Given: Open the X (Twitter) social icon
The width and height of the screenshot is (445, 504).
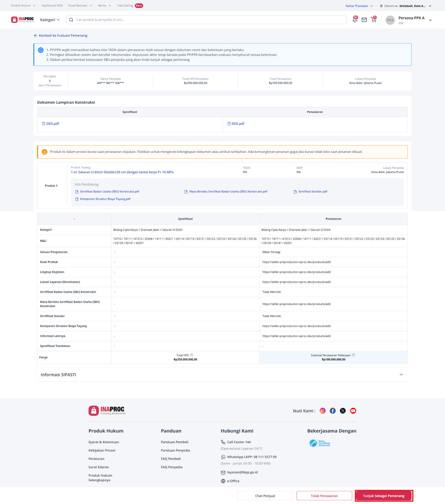Looking at the screenshot, I should coord(343,411).
